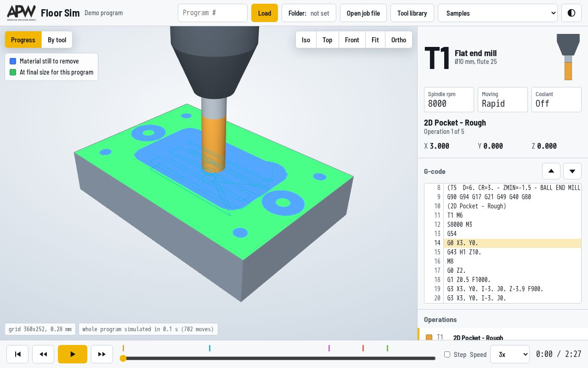Click 'Operation 1 of 5' text
Viewport: 588px width, 368px height.
444,132
